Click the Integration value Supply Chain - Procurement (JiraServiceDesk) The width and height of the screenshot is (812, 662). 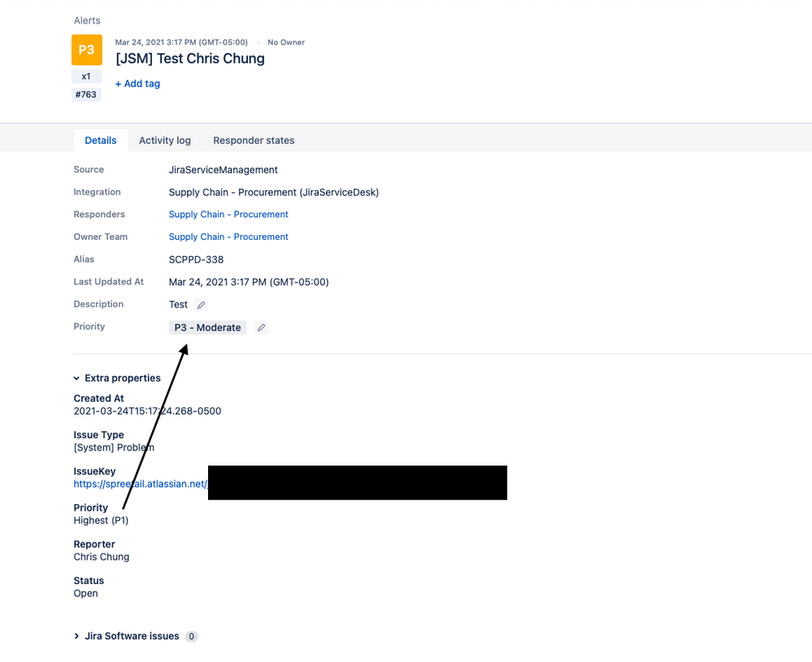pyautogui.click(x=274, y=192)
